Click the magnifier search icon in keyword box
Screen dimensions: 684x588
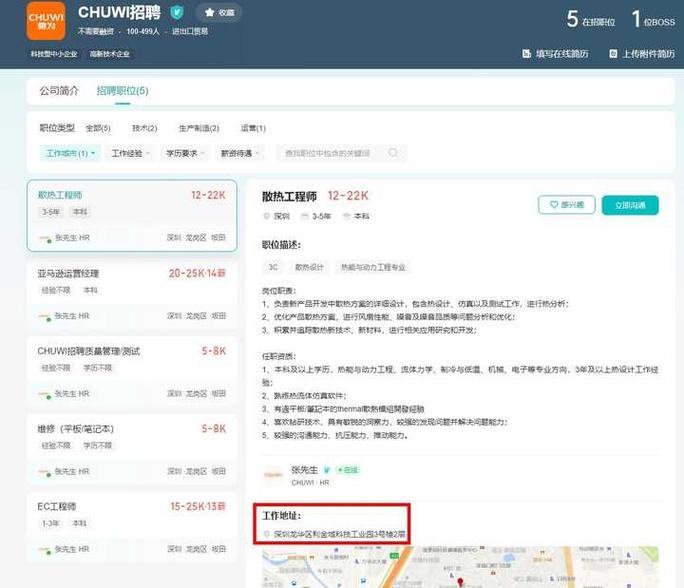tap(393, 153)
